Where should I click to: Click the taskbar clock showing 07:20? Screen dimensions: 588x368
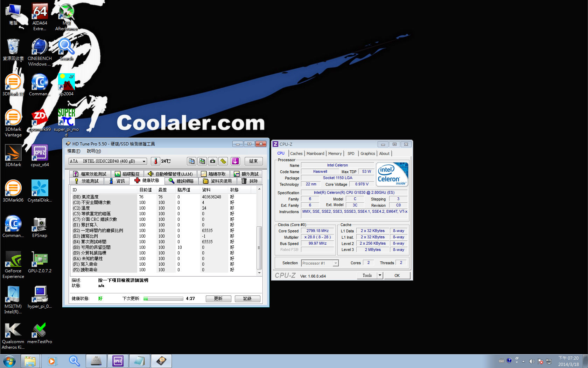coord(568,361)
